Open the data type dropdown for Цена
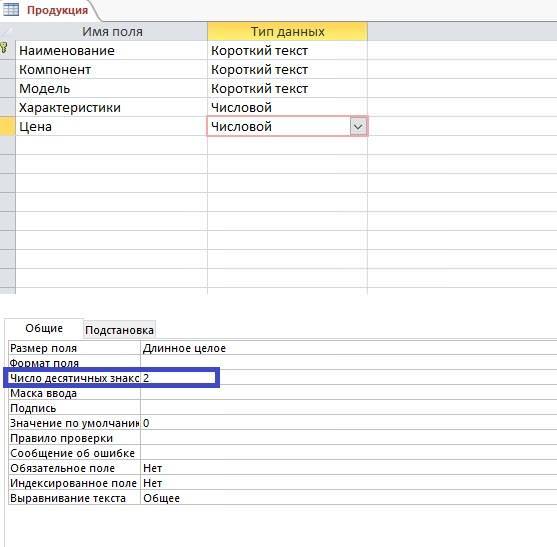This screenshot has height=547, width=557. click(x=358, y=126)
